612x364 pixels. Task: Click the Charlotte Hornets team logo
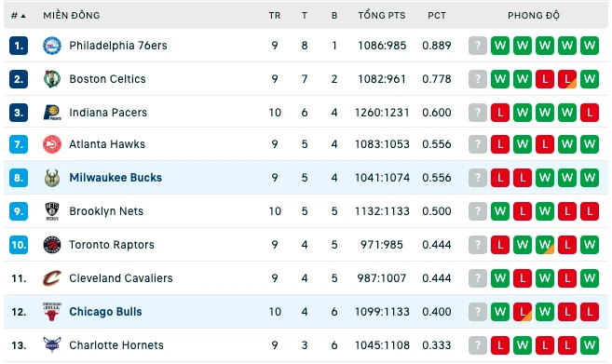point(52,344)
